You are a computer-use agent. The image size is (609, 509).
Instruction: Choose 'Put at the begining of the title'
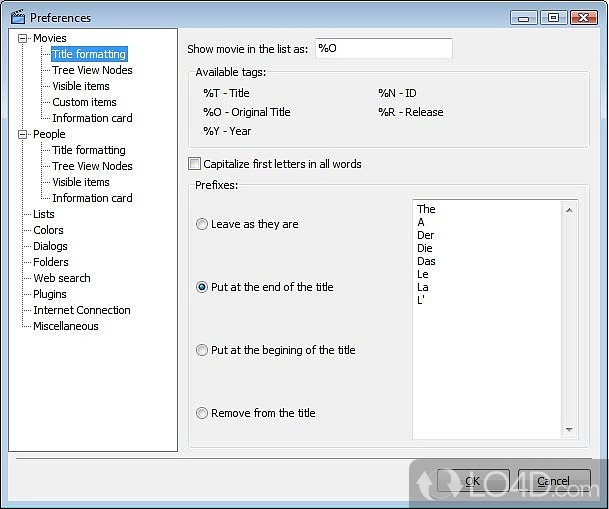tap(203, 351)
